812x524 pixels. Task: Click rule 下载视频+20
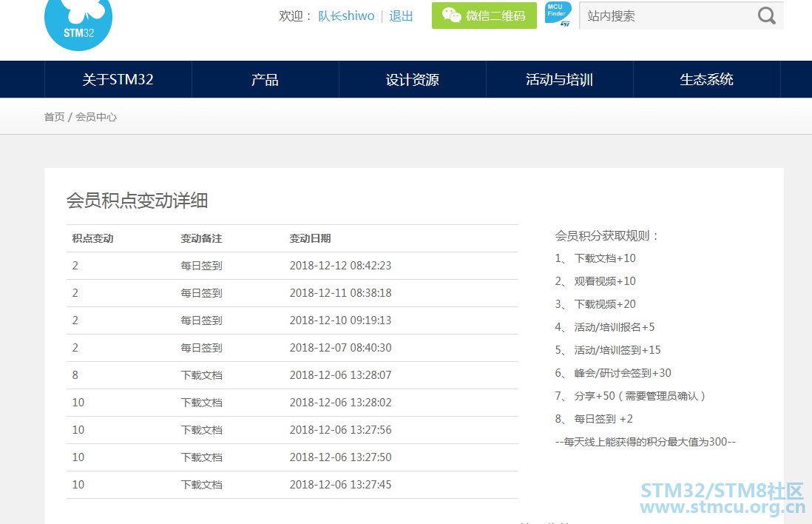(605, 304)
